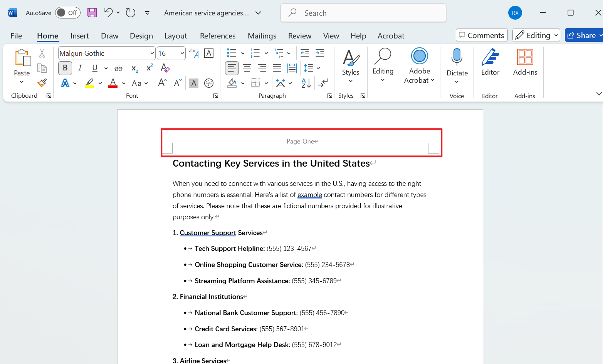Apply strikethrough formatting
The width and height of the screenshot is (603, 364).
119,68
